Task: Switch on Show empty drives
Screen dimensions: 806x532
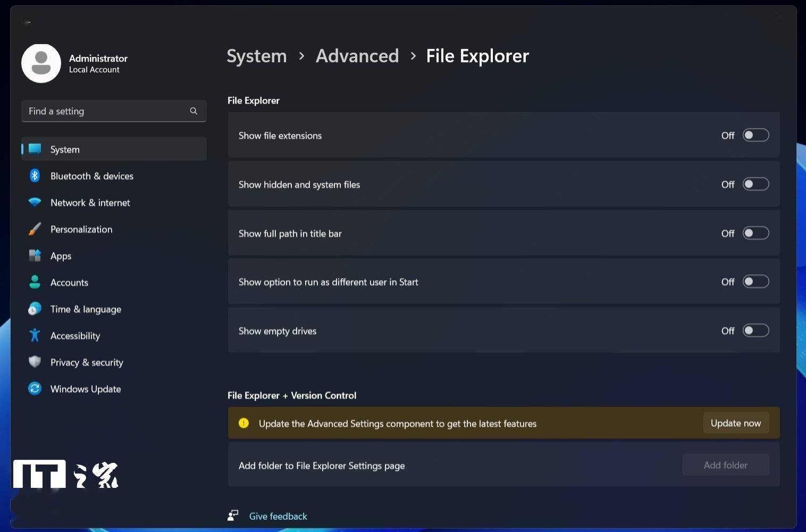Action: tap(755, 330)
